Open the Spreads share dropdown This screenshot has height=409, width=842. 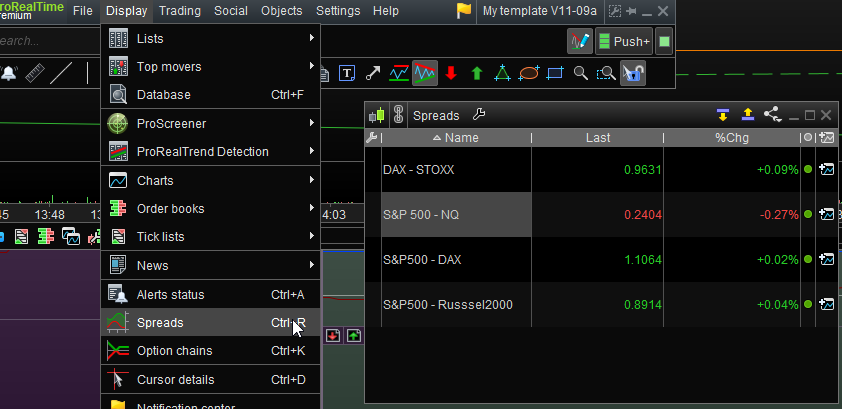click(x=773, y=114)
